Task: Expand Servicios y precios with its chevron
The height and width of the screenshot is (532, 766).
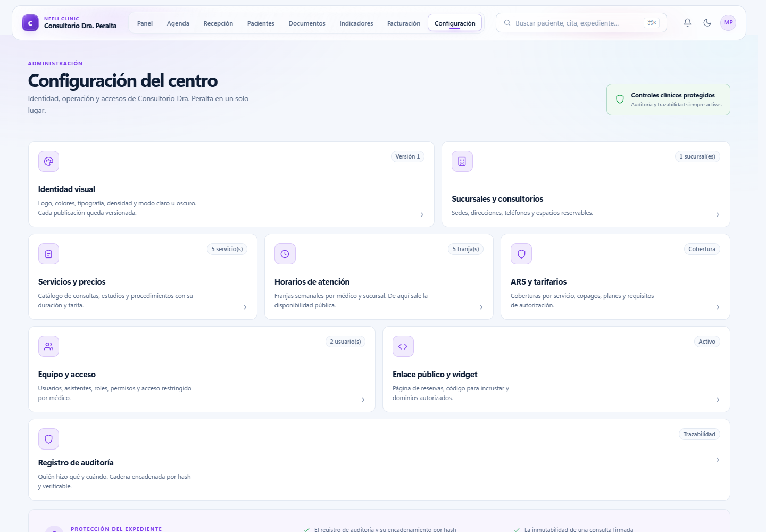Action: click(245, 307)
